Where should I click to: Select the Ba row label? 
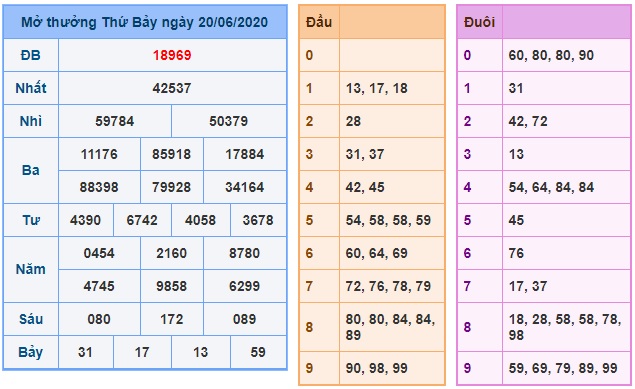pyautogui.click(x=31, y=170)
